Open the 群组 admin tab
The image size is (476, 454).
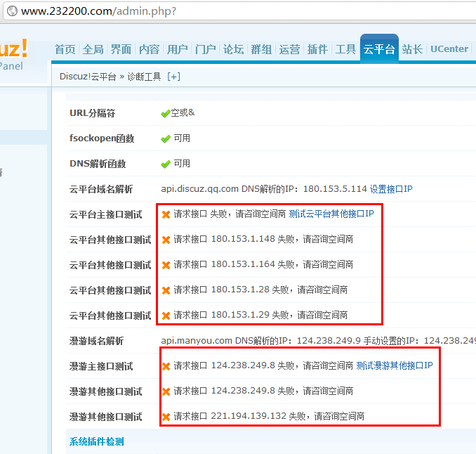click(261, 49)
